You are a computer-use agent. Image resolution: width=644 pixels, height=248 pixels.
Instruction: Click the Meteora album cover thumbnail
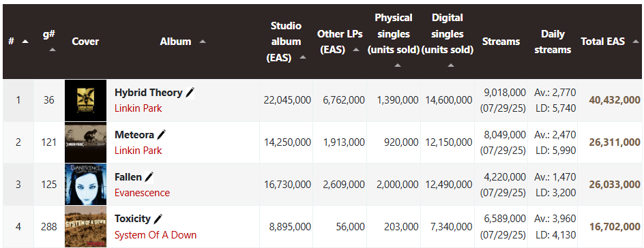[x=85, y=142]
